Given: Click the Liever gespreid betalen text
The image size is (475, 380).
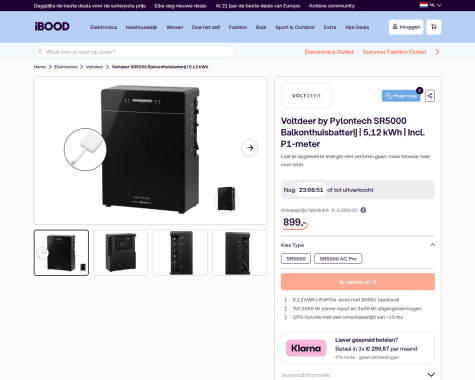Looking at the screenshot, I should pyautogui.click(x=366, y=340).
